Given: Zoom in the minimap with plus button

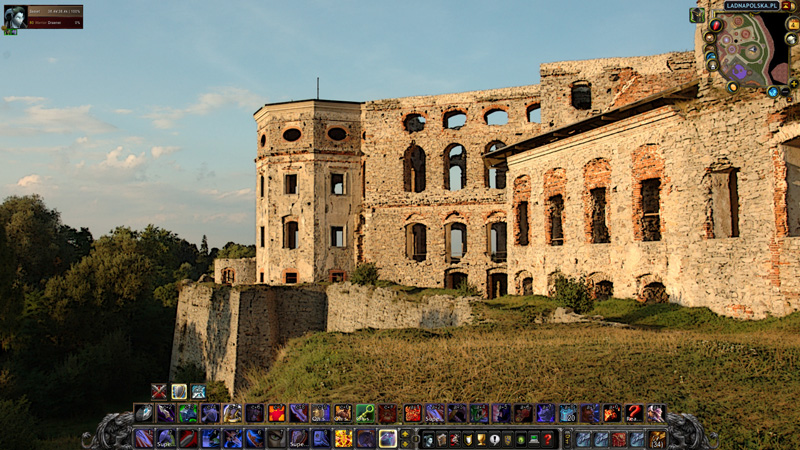Looking at the screenshot, I should click(x=794, y=84).
